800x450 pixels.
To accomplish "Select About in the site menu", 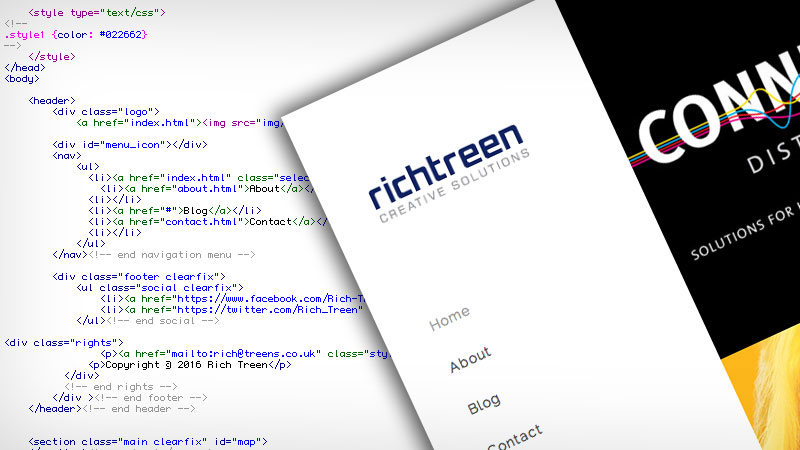I will click(x=470, y=359).
